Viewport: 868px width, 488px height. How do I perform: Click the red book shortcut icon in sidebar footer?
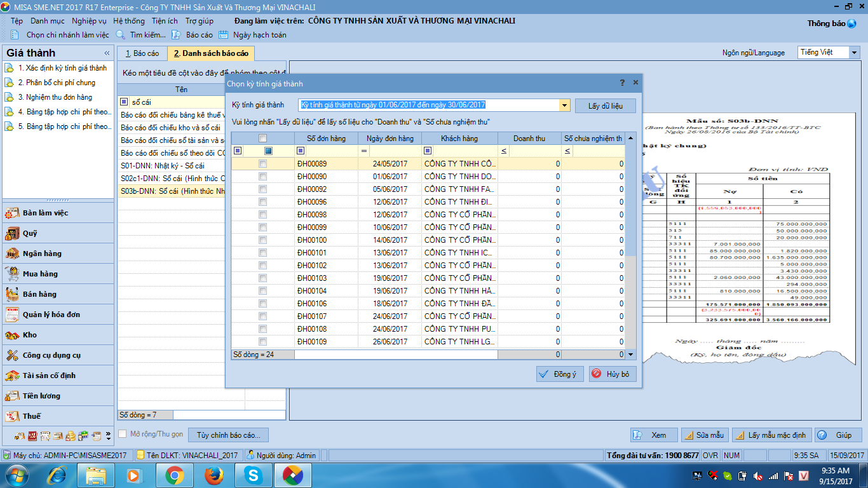tap(31, 436)
